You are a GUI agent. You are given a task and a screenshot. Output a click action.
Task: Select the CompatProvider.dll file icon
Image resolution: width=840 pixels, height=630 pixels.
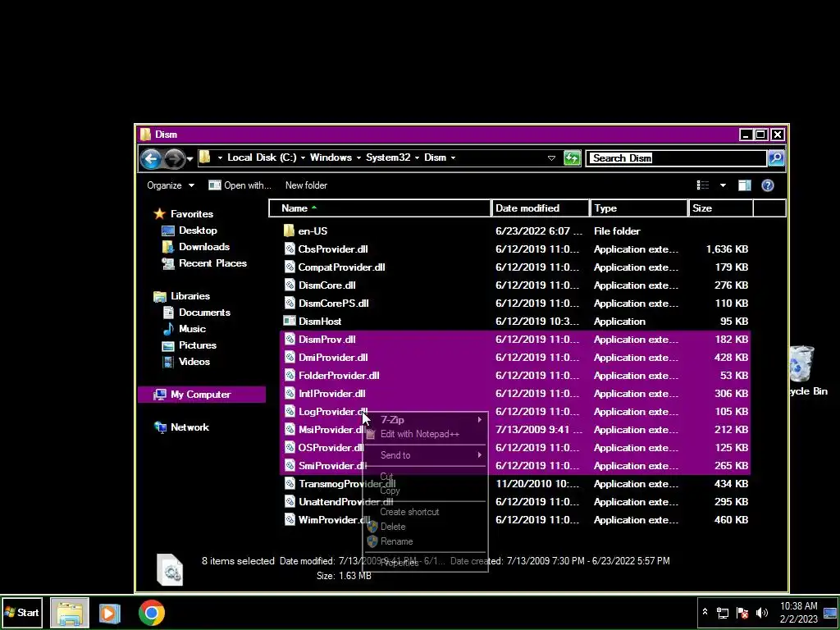[x=290, y=267]
